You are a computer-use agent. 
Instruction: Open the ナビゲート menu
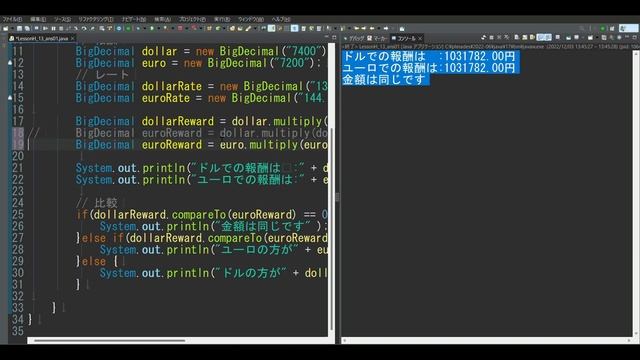[x=133, y=19]
